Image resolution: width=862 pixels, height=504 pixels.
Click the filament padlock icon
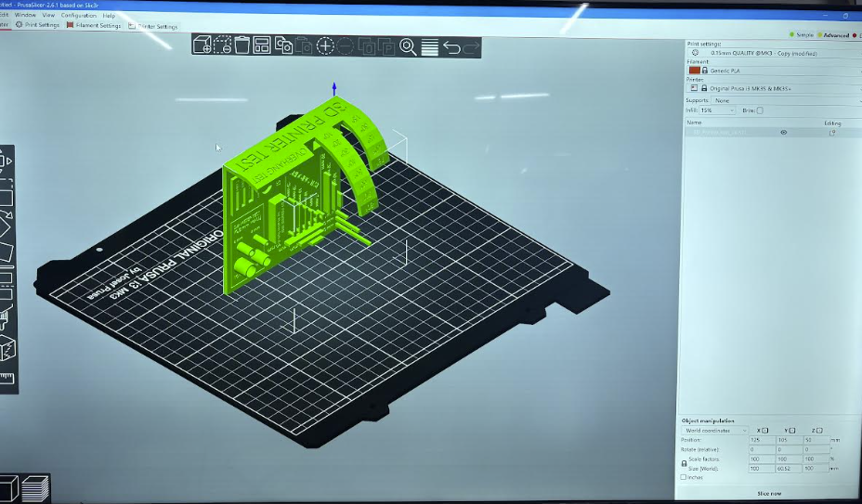[704, 71]
